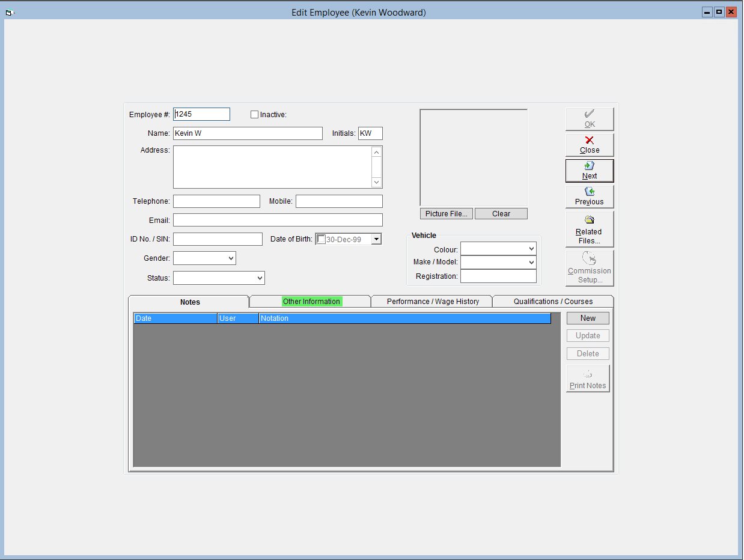
Task: Open Performance / Wage History tab
Action: pyautogui.click(x=433, y=302)
